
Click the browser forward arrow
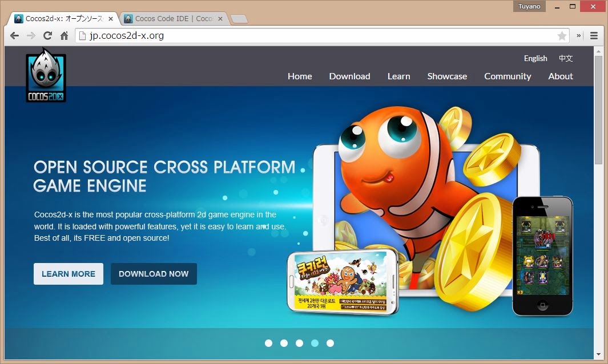(x=31, y=36)
